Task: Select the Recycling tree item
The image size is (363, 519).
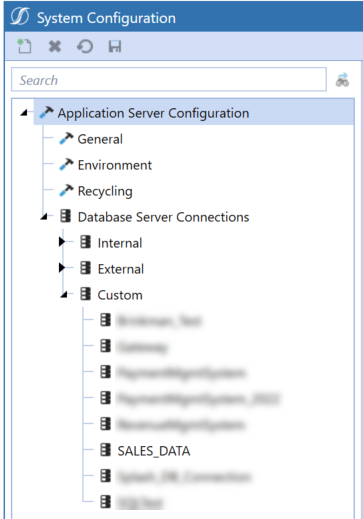Action: pos(105,191)
